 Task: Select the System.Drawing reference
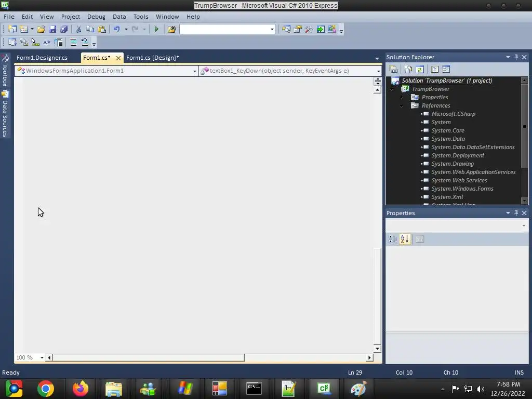point(453,164)
